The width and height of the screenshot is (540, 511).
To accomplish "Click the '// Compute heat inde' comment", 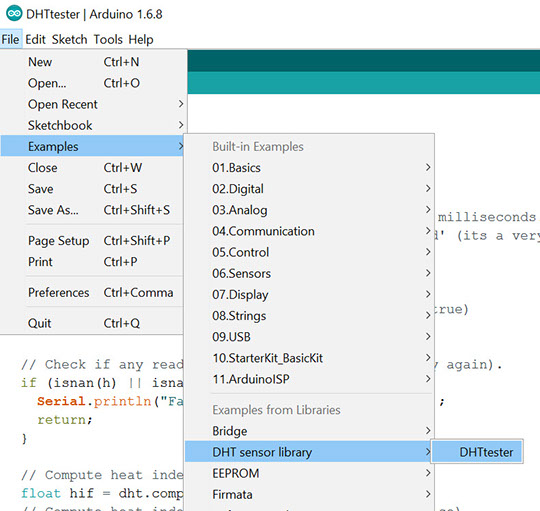I will [102, 475].
